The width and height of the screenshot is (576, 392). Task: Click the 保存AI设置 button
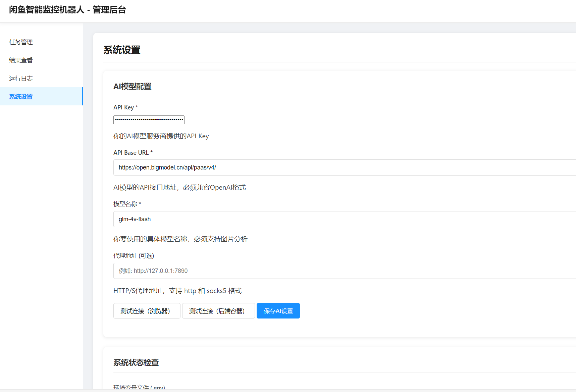pos(278,311)
